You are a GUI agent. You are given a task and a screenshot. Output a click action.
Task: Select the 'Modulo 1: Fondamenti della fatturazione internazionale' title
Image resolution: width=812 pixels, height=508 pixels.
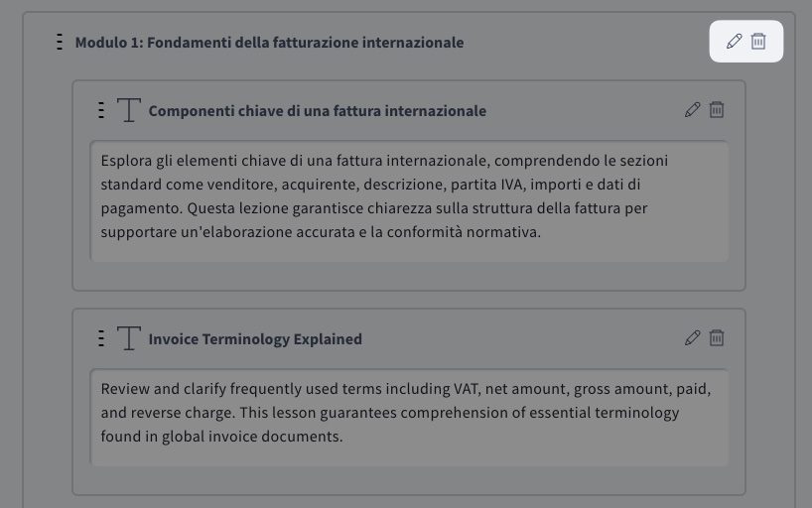(x=269, y=43)
